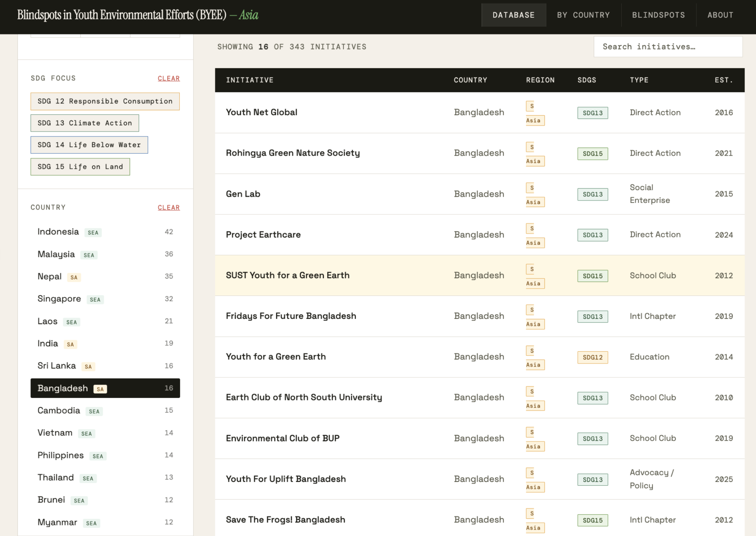
Task: Toggle SDG 13 Climate Action filter
Action: (x=85, y=123)
